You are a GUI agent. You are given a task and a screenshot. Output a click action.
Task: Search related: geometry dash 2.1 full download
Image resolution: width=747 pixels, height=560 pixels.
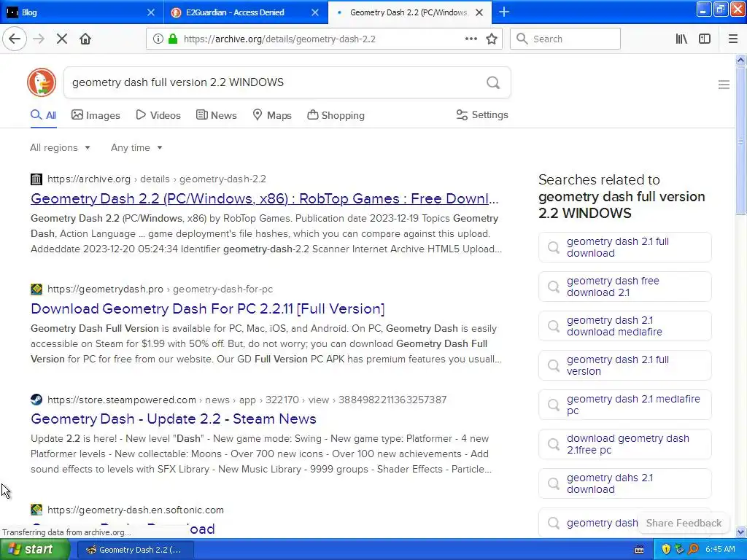[625, 247]
